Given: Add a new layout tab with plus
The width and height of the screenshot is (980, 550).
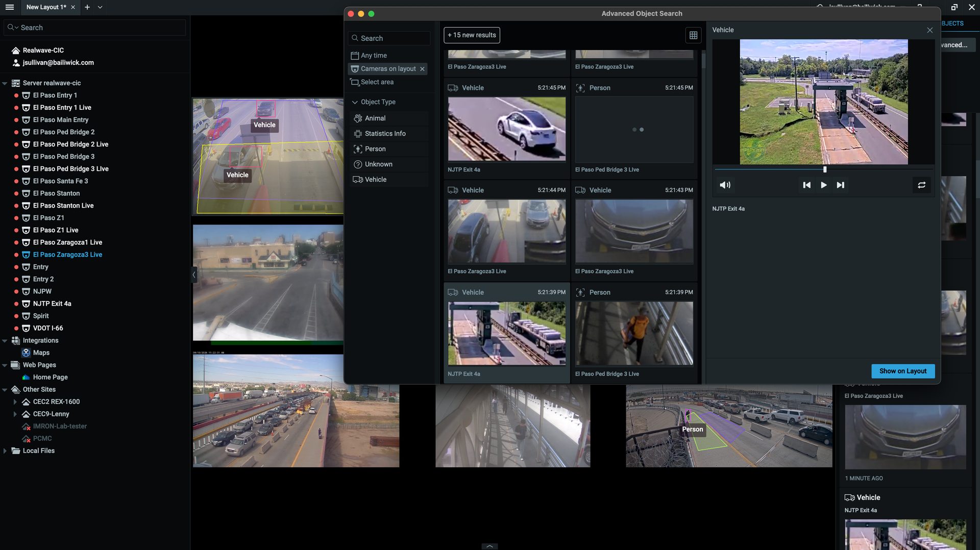Looking at the screenshot, I should pos(87,7).
